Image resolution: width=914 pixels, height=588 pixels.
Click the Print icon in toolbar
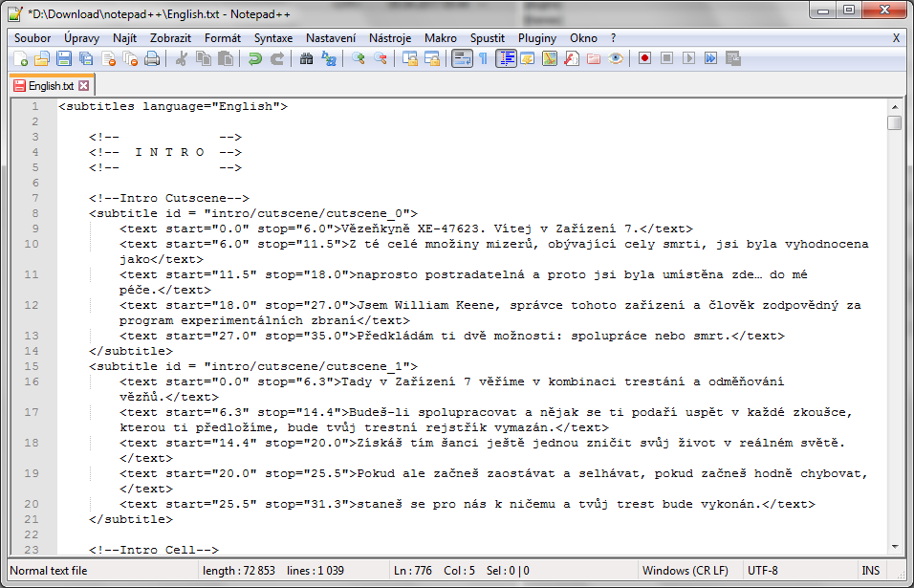(x=152, y=59)
